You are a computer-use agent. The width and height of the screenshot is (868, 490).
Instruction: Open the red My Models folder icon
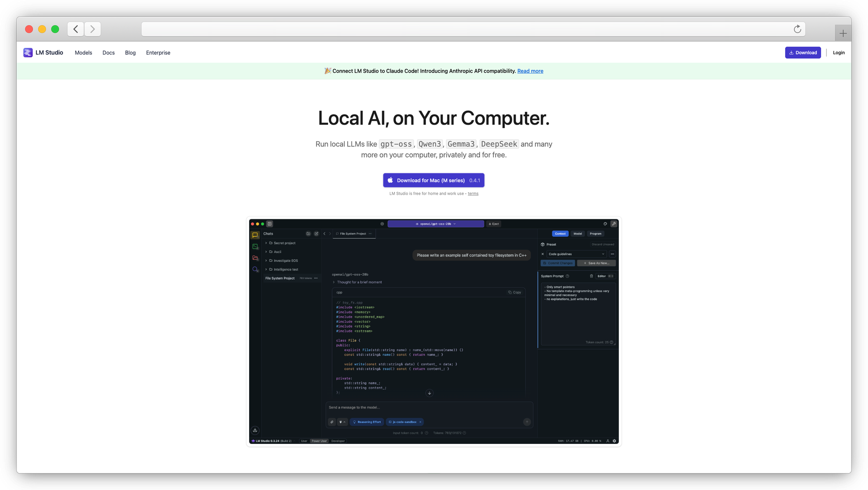tap(255, 258)
